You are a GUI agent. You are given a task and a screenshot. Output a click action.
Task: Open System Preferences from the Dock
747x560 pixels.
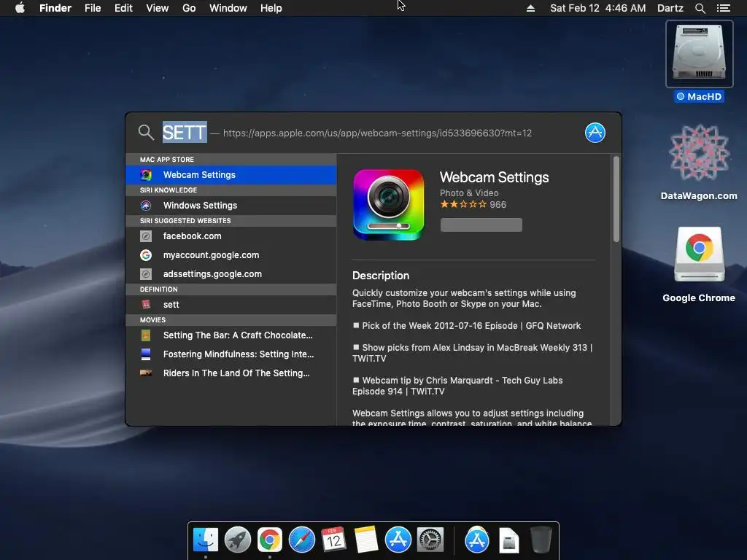(x=430, y=540)
